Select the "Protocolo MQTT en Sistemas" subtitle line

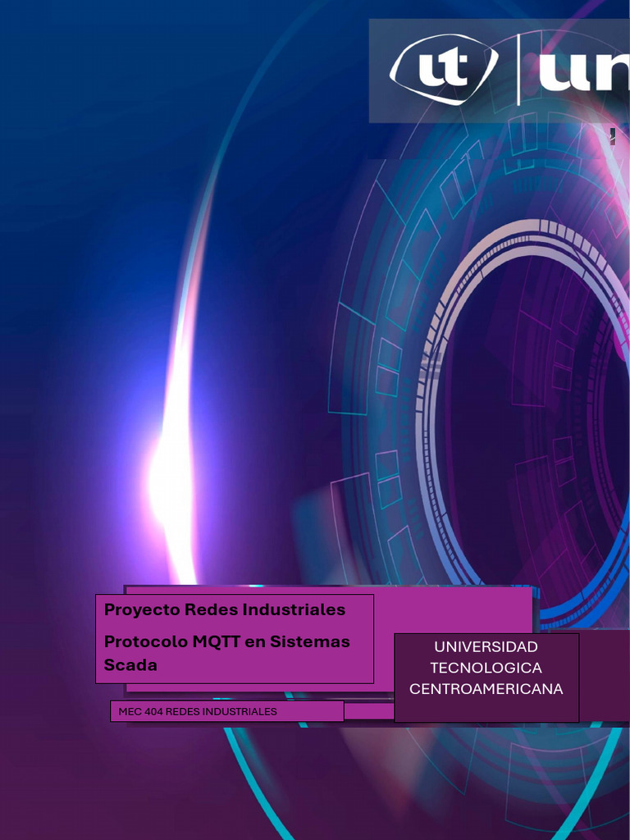pos(226,641)
